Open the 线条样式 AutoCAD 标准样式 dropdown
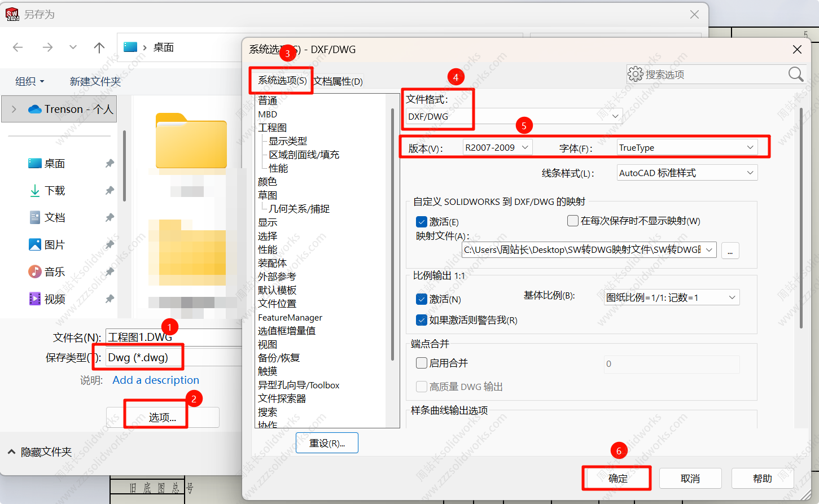Screen dimensions: 819x504 tap(687, 173)
